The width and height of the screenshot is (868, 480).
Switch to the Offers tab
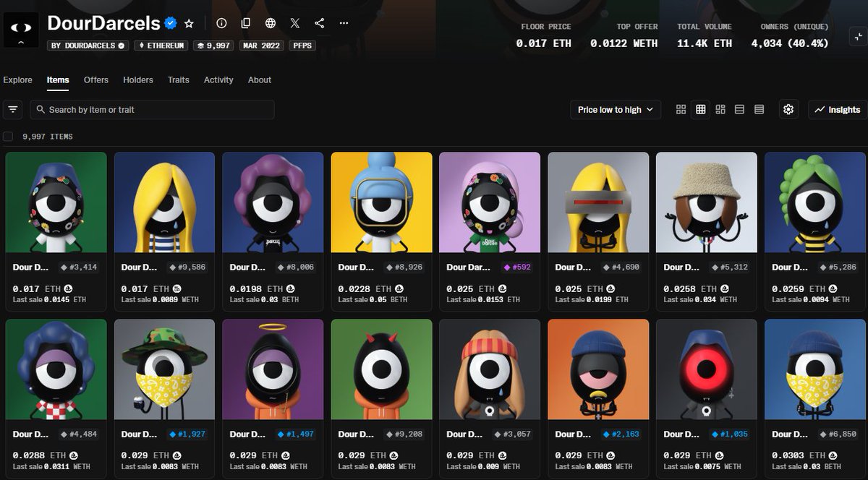click(96, 80)
